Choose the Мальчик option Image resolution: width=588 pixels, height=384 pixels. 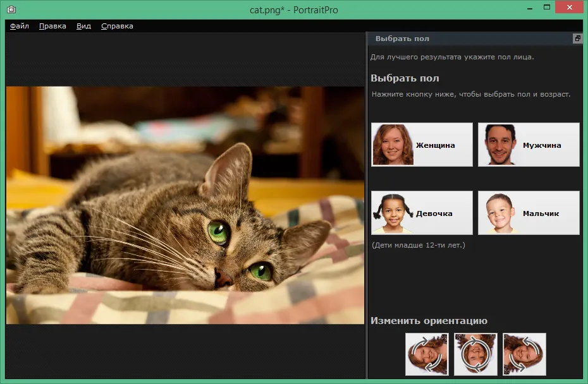pyautogui.click(x=529, y=213)
